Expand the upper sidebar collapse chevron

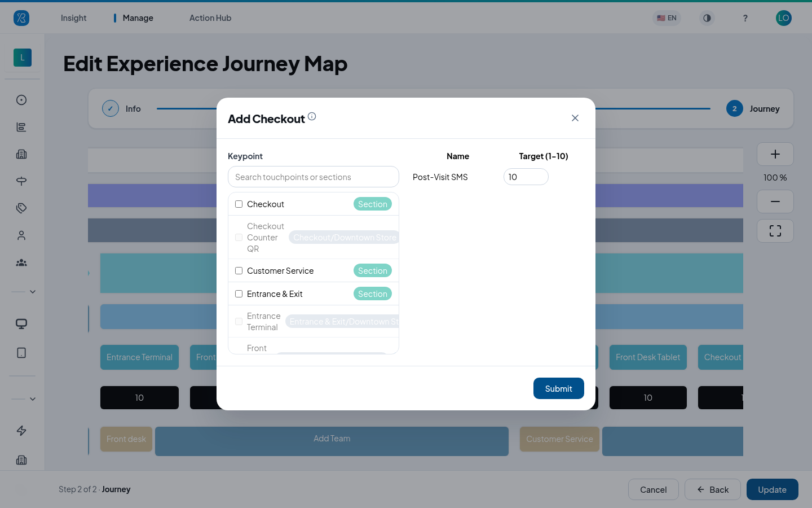pos(33,292)
